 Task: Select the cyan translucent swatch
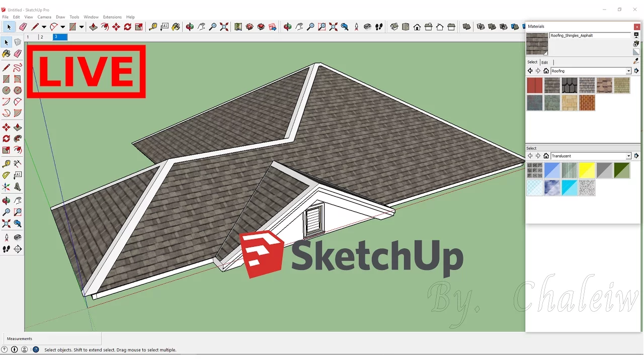(x=570, y=188)
